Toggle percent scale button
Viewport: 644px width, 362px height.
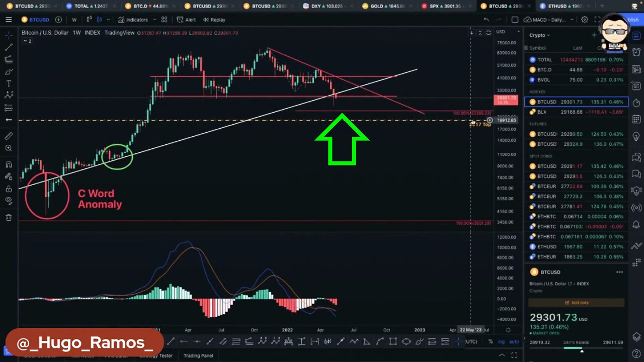click(x=491, y=342)
